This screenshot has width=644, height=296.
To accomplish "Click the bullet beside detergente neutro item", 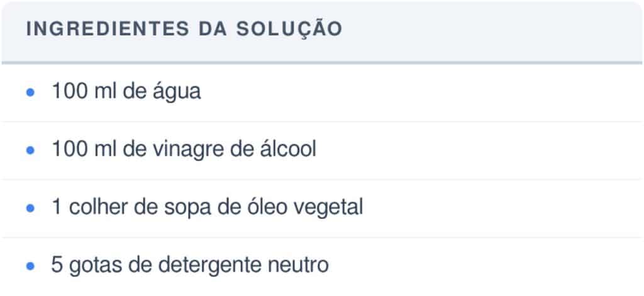I will pos(30,266).
